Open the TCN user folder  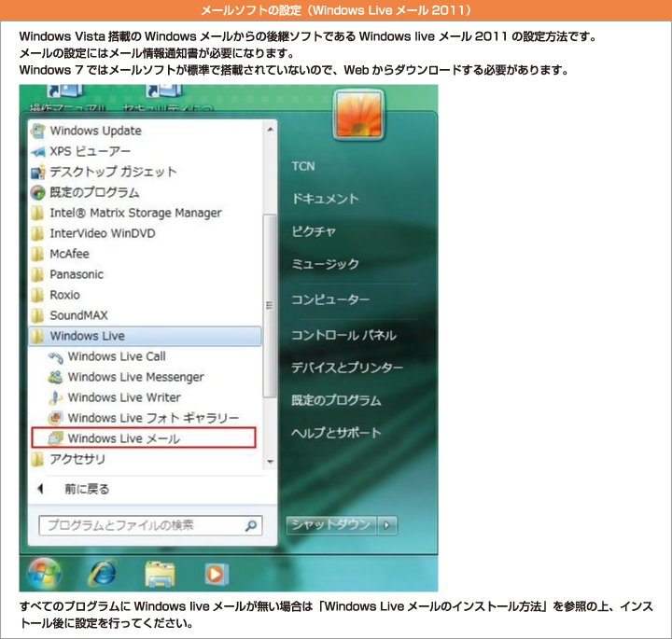[303, 166]
